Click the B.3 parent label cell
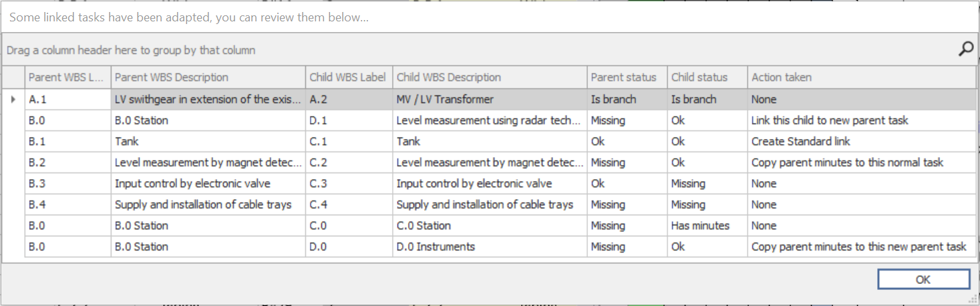 coord(67,184)
